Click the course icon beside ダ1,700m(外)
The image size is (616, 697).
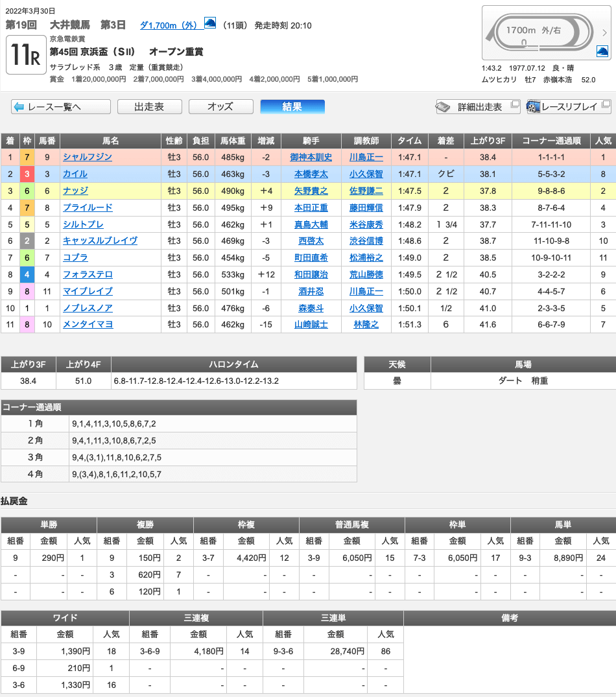click(x=210, y=23)
